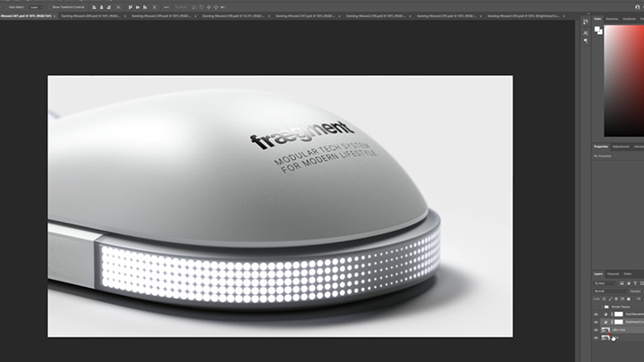Hide the Brightness/Contrast layer eye
The image size is (644, 362).
596,322
